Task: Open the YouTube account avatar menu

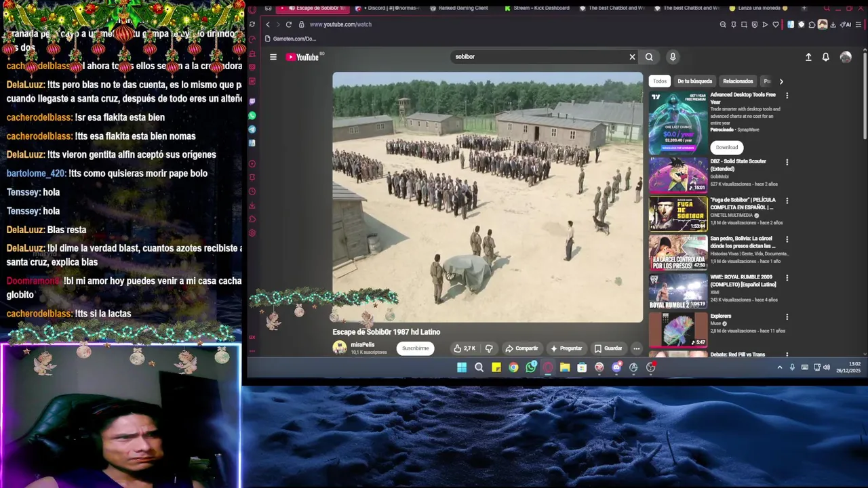Action: tap(846, 57)
